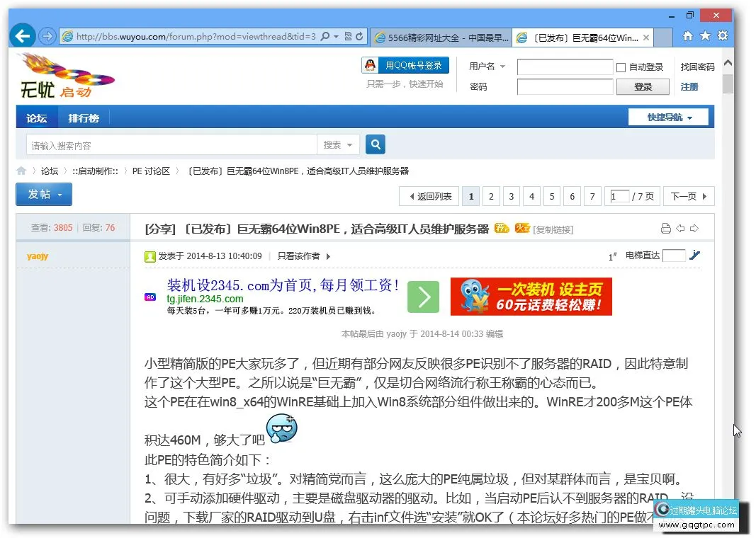Click the browser home icon
756x538 pixels.
(x=687, y=35)
